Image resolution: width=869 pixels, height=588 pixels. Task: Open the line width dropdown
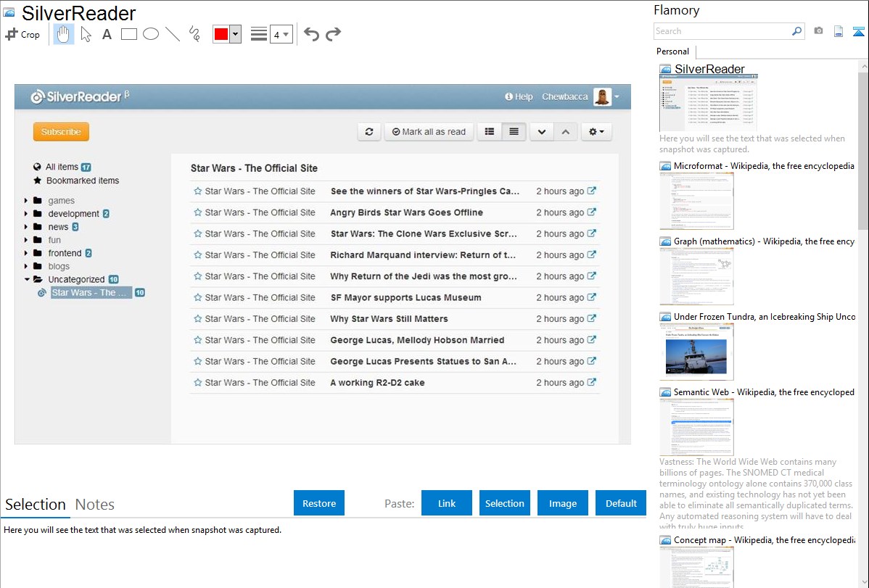pyautogui.click(x=281, y=34)
